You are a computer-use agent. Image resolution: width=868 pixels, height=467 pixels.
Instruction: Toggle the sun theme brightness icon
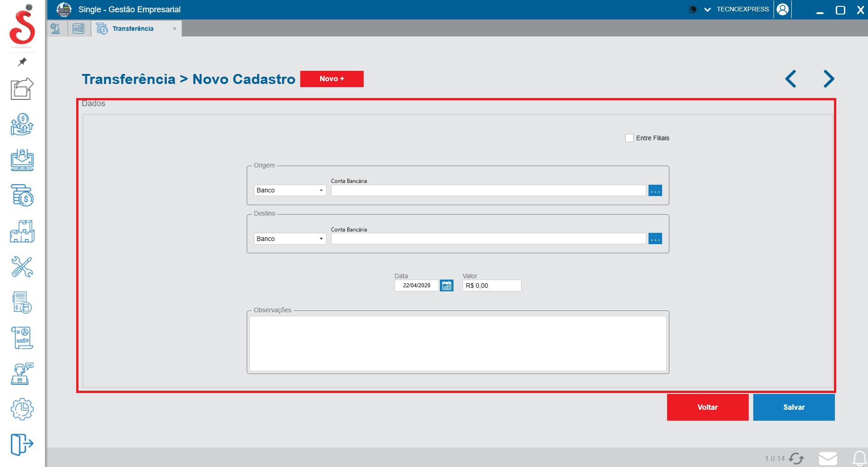(692, 10)
